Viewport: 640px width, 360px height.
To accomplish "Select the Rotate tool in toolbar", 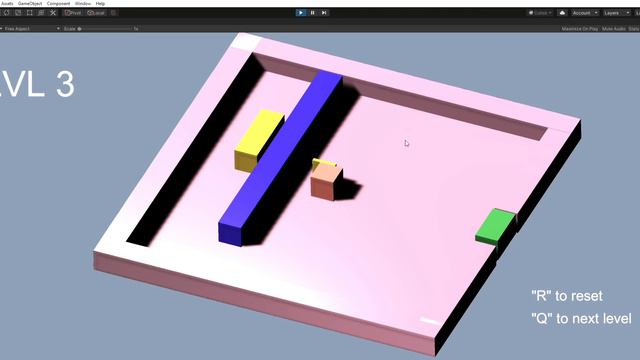I will click(x=7, y=13).
